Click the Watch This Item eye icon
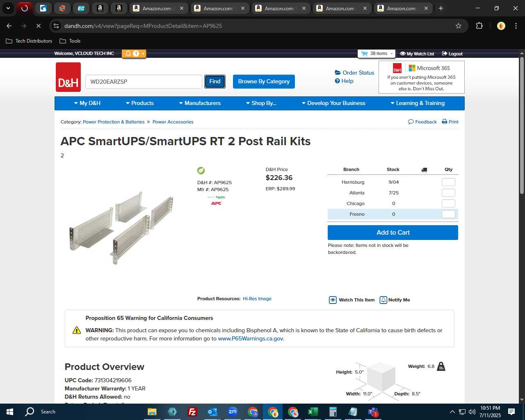This screenshot has height=420, width=525. (x=333, y=300)
